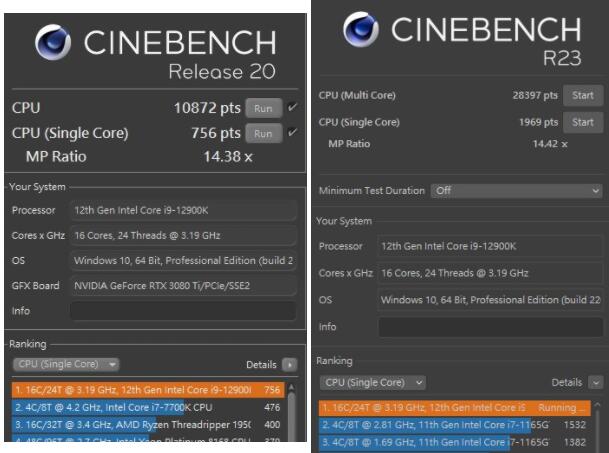Expand the R23 ranking Details chevron

tap(596, 382)
